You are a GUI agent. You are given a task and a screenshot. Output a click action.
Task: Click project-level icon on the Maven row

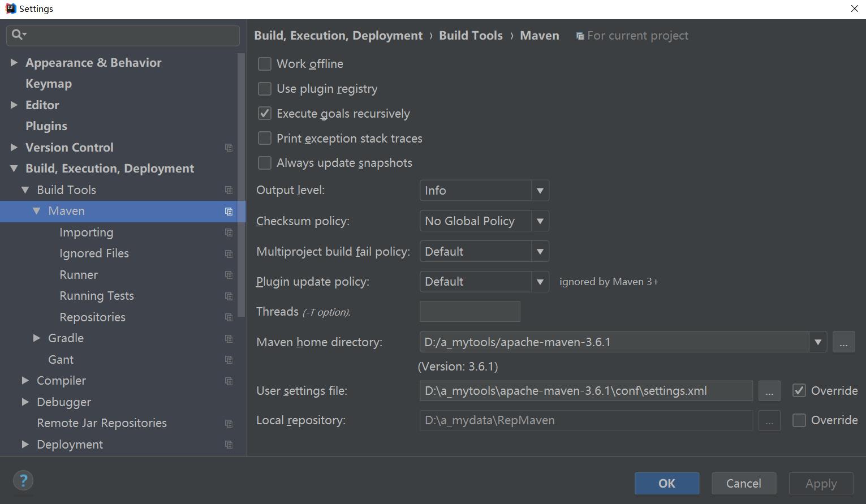click(x=229, y=212)
